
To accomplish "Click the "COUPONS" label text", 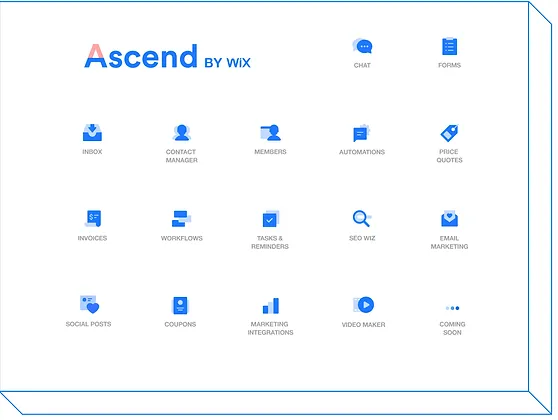I will (180, 324).
